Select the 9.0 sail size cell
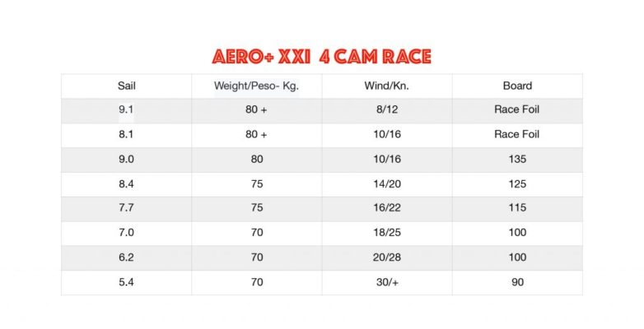The image size is (644, 329). click(126, 160)
